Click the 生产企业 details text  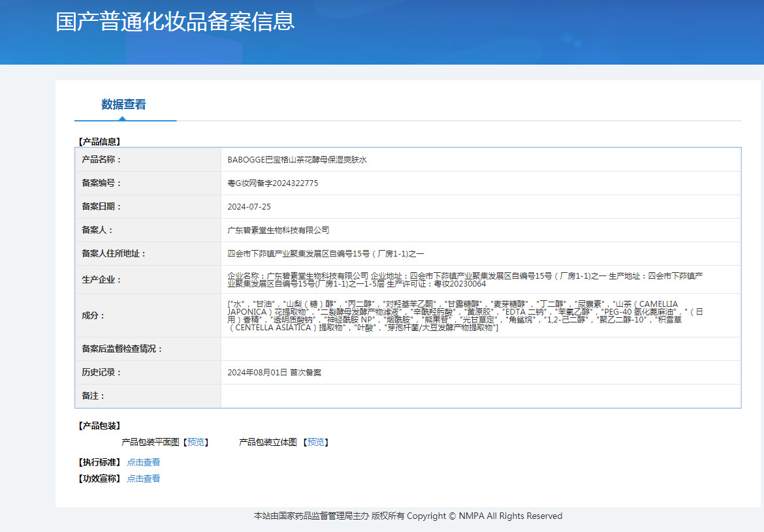coord(465,280)
